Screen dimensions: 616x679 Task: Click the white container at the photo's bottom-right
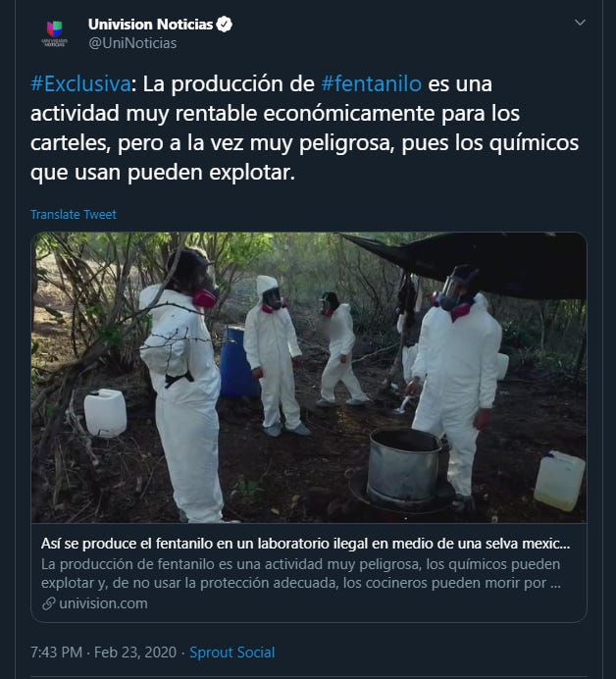point(559,481)
